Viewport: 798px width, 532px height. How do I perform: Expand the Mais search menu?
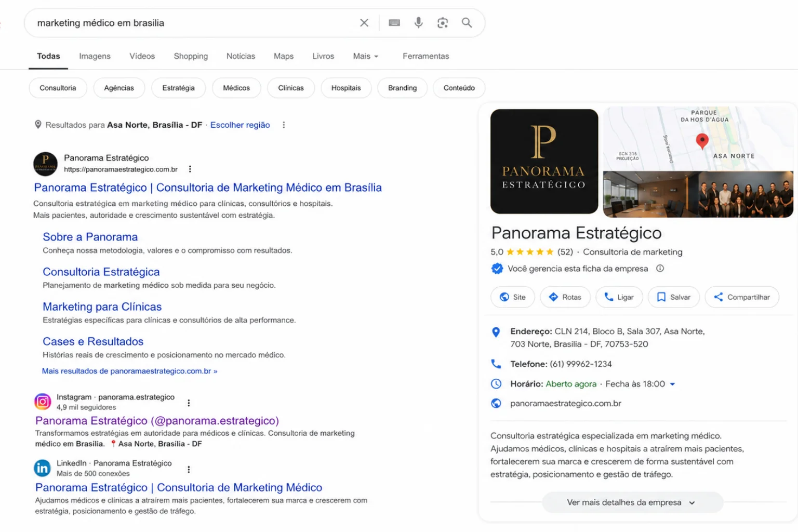point(366,56)
